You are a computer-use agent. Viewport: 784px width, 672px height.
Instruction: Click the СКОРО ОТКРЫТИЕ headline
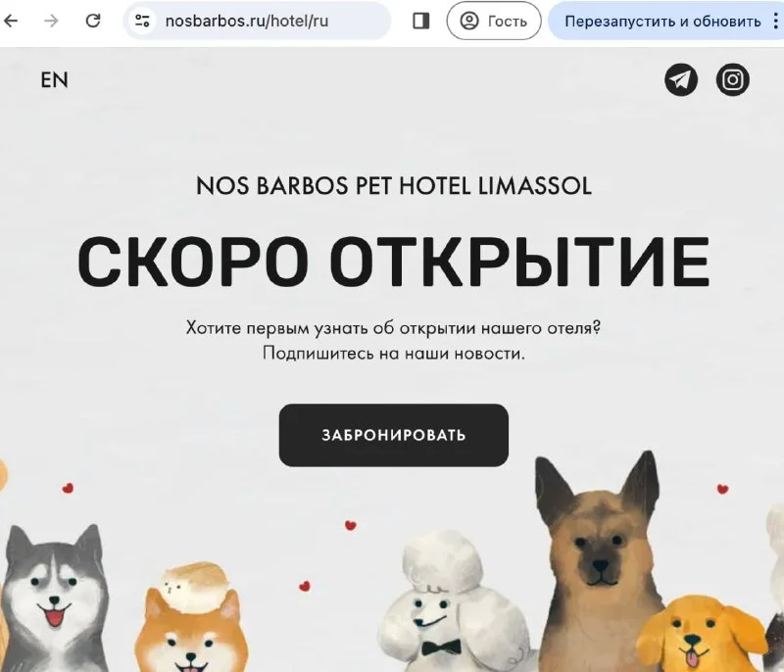tap(394, 262)
